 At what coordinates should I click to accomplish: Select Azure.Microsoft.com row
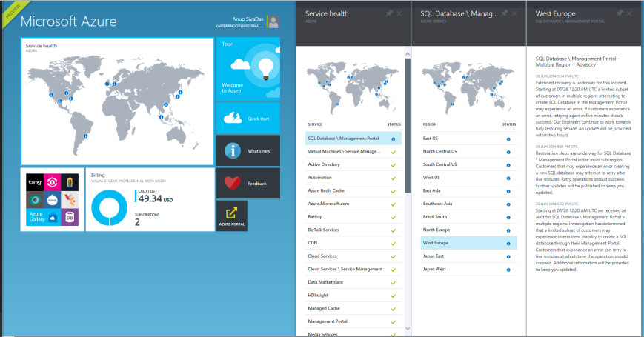point(353,204)
